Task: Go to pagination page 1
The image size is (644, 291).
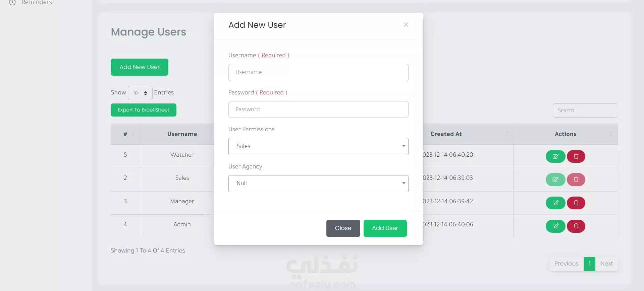Action: pyautogui.click(x=589, y=264)
